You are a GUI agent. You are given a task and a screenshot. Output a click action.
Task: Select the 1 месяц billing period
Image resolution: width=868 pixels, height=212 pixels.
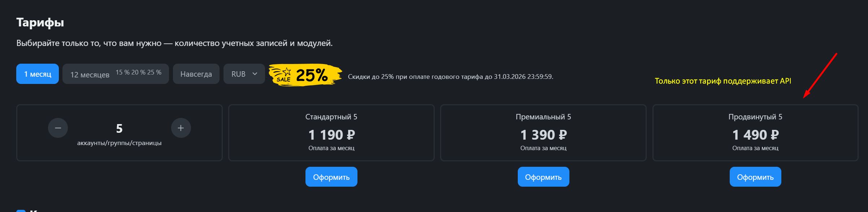point(38,74)
